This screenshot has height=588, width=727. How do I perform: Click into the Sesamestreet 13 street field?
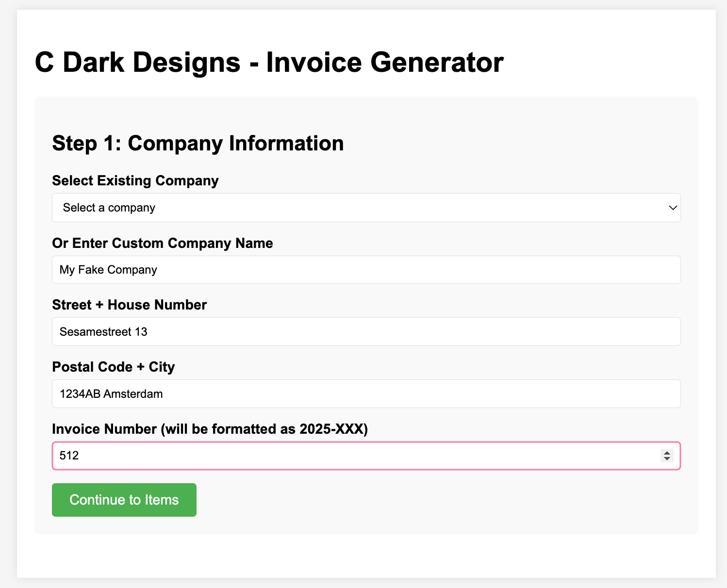366,332
